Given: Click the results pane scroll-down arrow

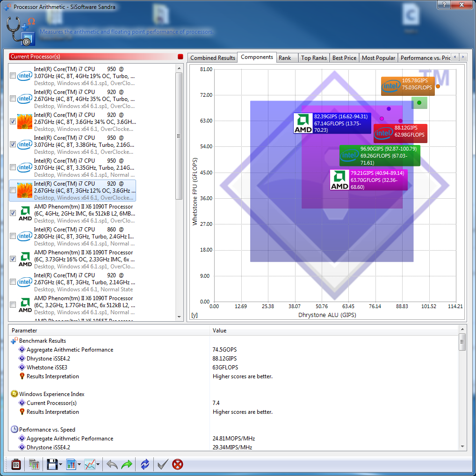Looking at the screenshot, I should 462,447.
